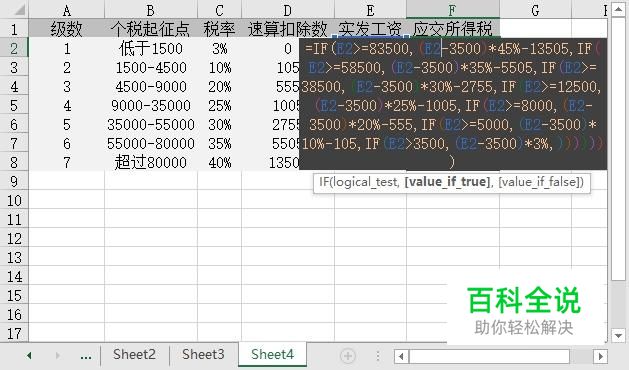Select the Sheet4 tab
Screen dimensions: 629x370
click(272, 355)
